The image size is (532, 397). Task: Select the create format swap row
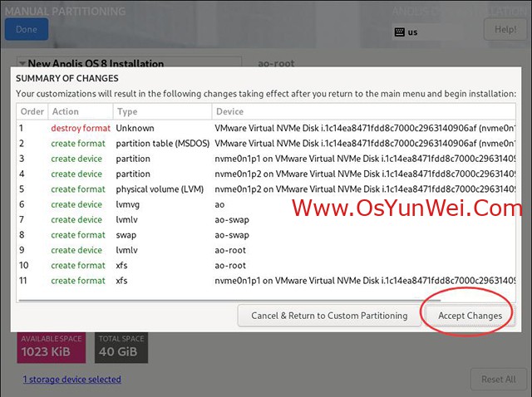(x=266, y=235)
